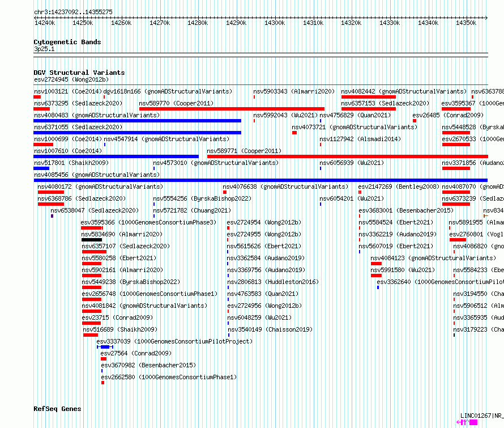
Task: Select nsv517801 (Shaikh2009) label
Action: pyautogui.click(x=71, y=163)
